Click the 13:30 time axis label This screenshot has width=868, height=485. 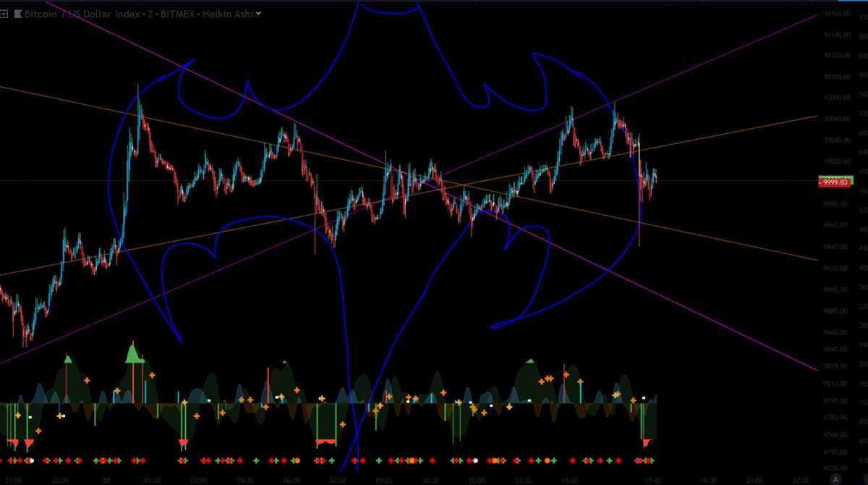(x=523, y=479)
